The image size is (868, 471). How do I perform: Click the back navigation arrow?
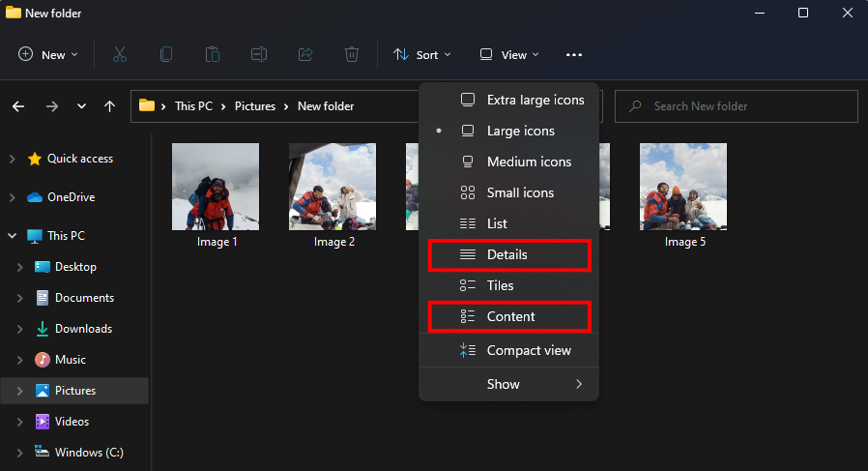pos(18,106)
